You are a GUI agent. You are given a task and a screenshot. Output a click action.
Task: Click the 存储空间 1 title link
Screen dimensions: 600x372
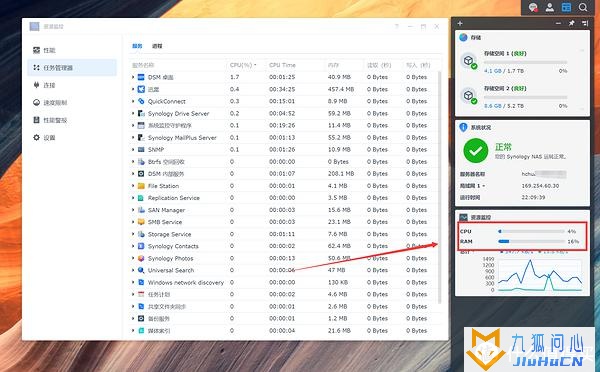pos(505,54)
